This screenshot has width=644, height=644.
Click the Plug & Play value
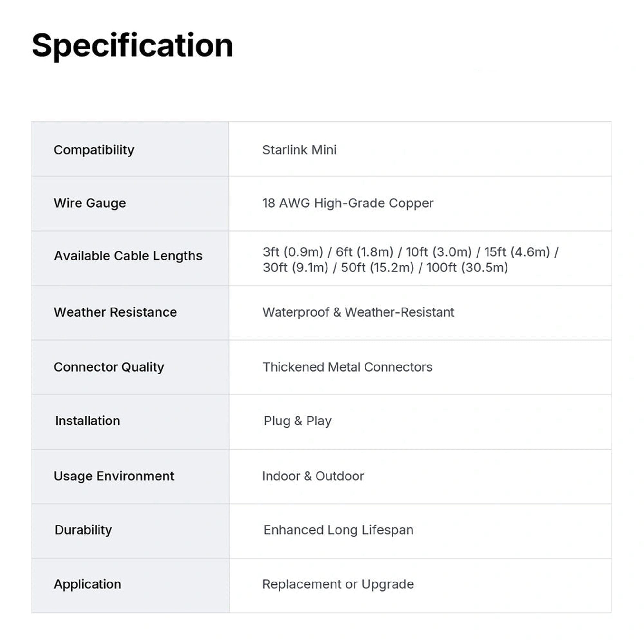(297, 421)
